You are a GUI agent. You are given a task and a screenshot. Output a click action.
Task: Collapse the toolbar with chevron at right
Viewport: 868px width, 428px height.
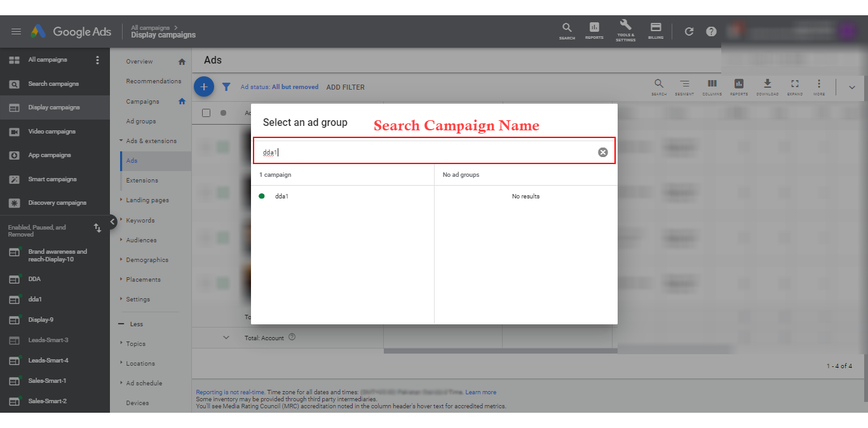852,87
